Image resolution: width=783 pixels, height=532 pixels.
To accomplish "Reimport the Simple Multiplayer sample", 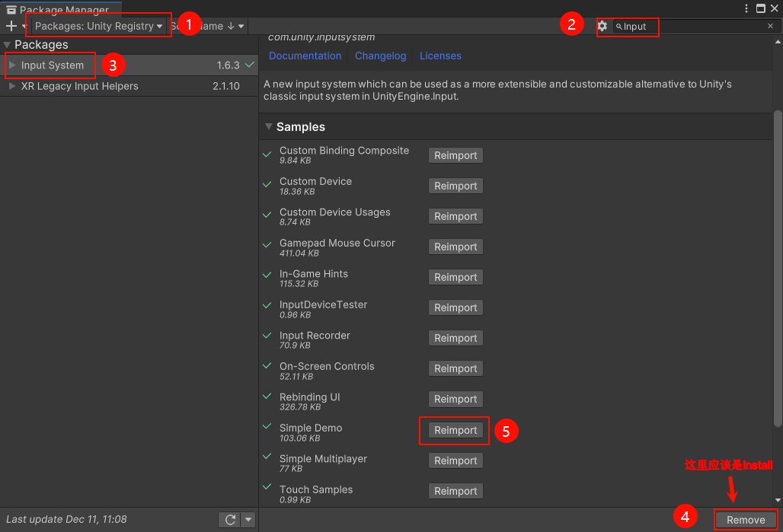I will pyautogui.click(x=455, y=460).
